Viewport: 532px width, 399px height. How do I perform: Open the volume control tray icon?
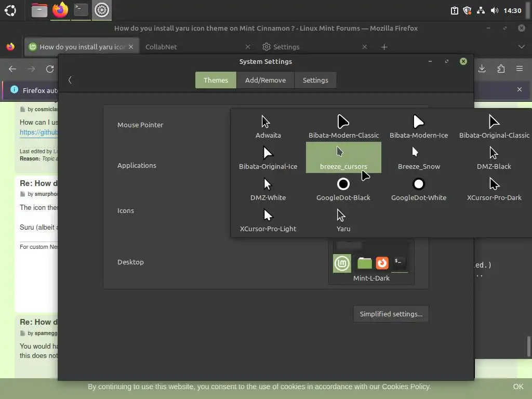click(x=495, y=10)
